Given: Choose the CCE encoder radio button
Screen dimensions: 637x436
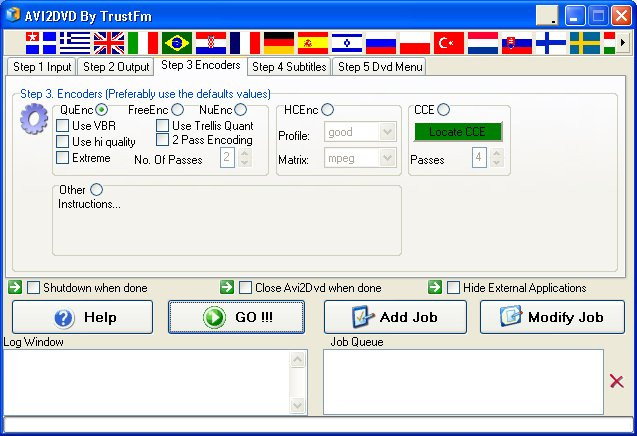Looking at the screenshot, I should [x=444, y=110].
